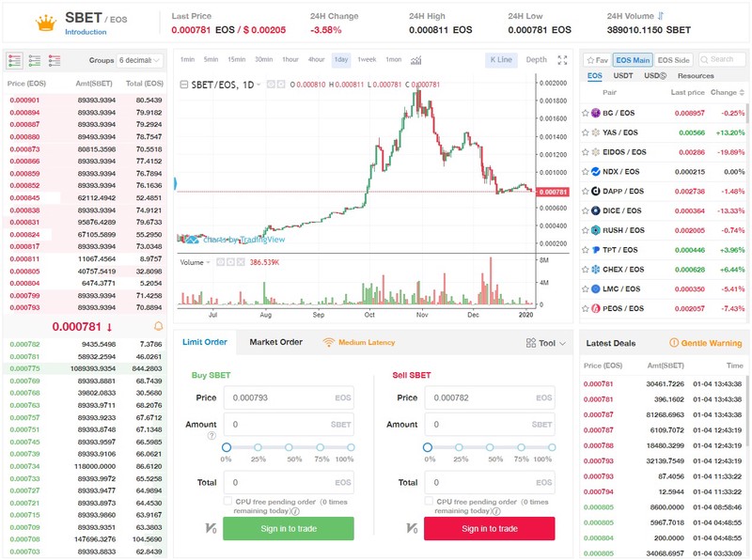752x560 pixels.
Task: Sort pairs by Change column arrows
Action: coord(742,92)
